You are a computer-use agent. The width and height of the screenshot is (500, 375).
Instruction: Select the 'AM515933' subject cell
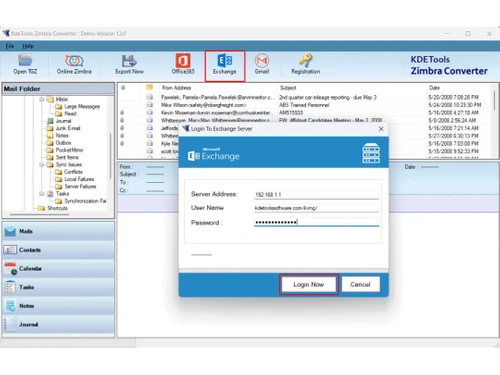[291, 113]
